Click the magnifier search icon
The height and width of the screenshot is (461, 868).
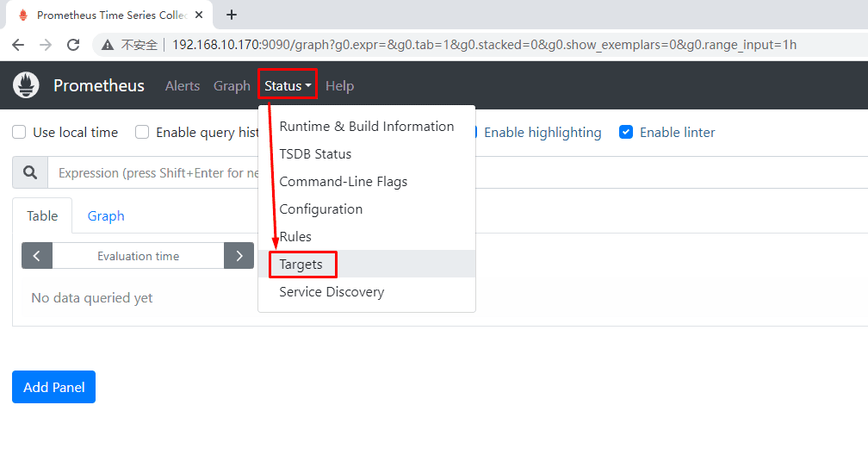[30, 173]
